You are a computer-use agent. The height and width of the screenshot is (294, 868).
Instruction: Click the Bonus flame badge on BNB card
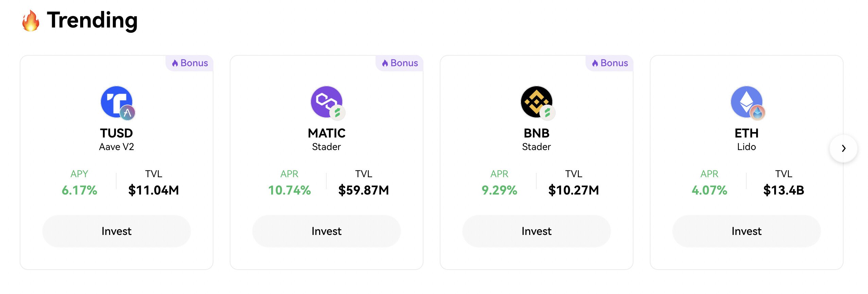pos(610,63)
